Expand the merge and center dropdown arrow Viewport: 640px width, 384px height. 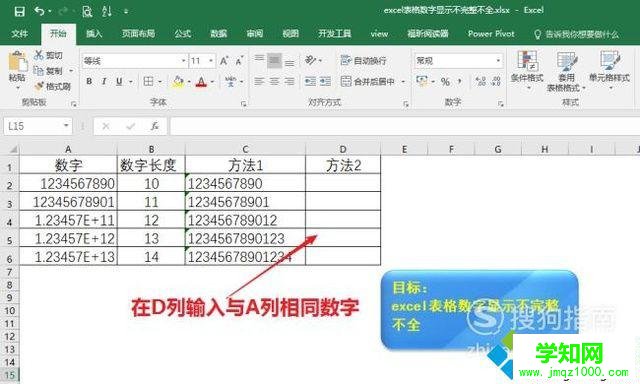tap(403, 82)
